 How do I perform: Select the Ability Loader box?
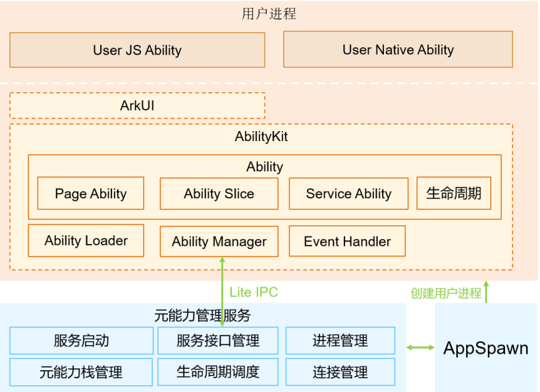click(x=86, y=240)
